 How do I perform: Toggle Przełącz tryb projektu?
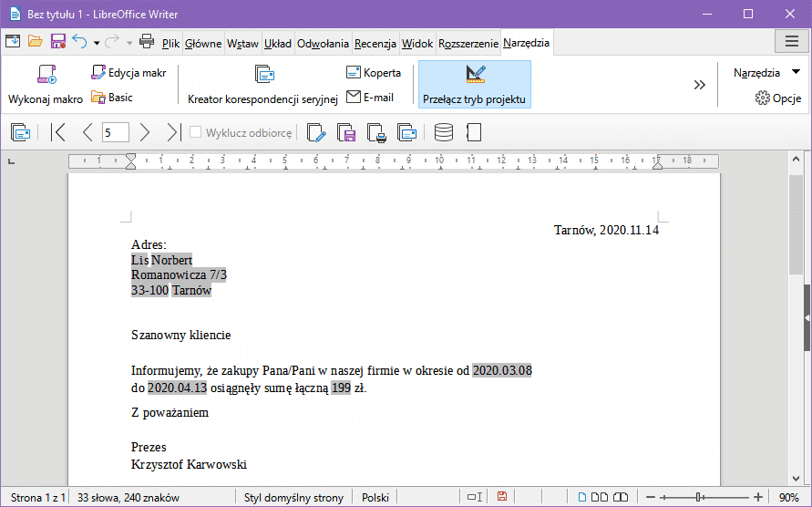(x=474, y=85)
